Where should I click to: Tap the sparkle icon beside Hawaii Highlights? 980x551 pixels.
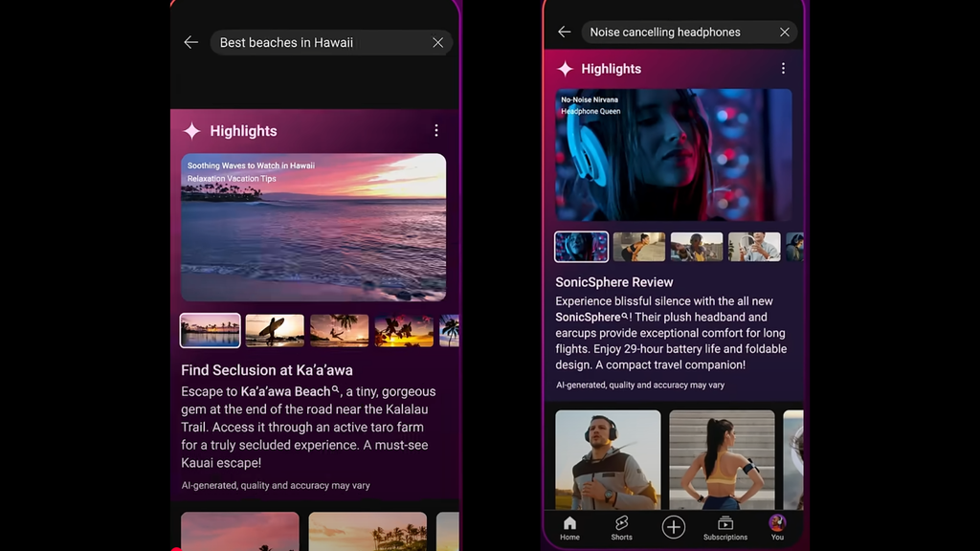tap(191, 130)
